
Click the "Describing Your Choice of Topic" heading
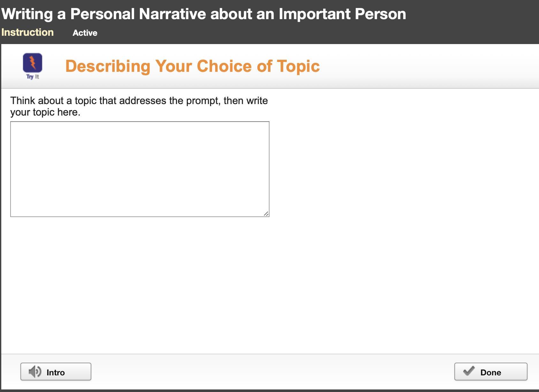[x=192, y=66]
